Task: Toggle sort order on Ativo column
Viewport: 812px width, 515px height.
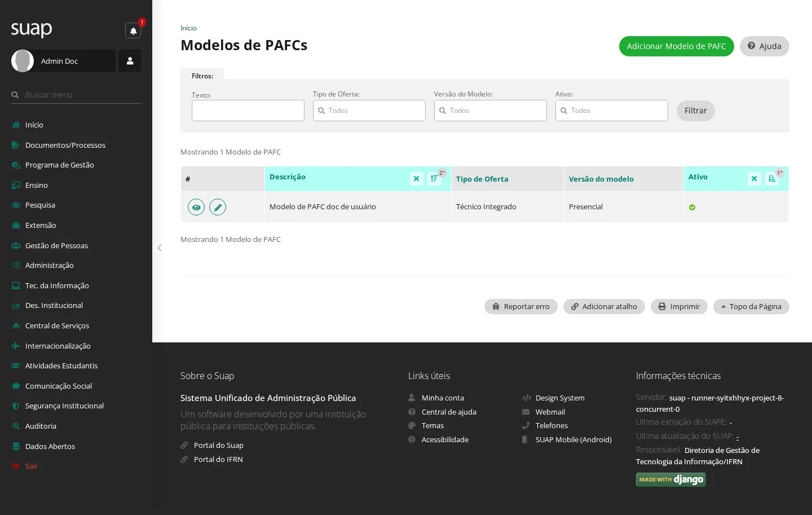Action: (x=772, y=179)
